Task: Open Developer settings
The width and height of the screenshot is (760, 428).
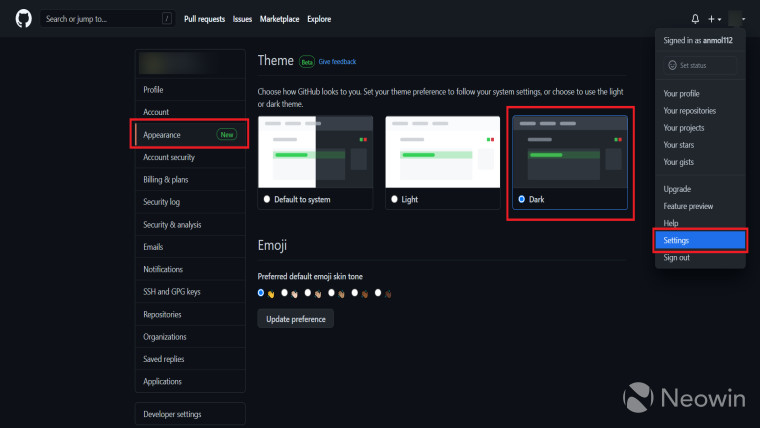Action: pyautogui.click(x=190, y=414)
